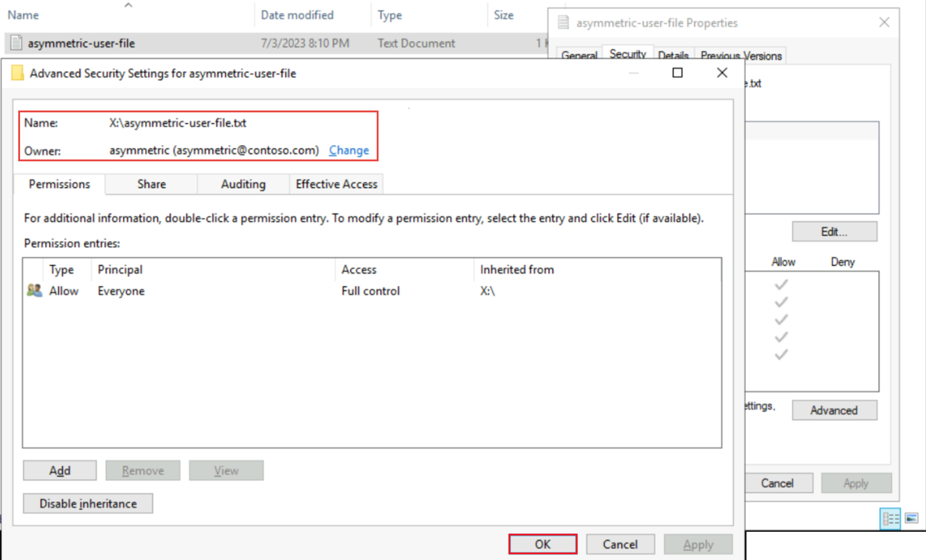Click the Disable inheritance button

[88, 503]
